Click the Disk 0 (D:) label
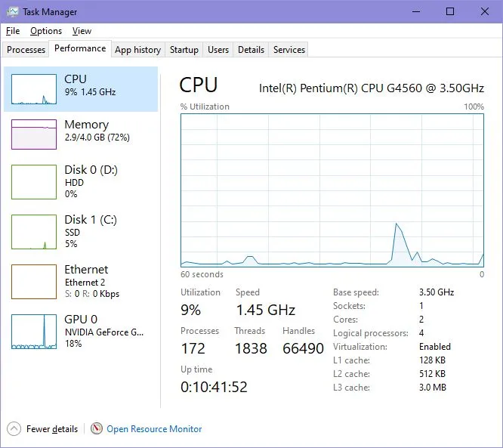The image size is (503, 448). pos(91,170)
